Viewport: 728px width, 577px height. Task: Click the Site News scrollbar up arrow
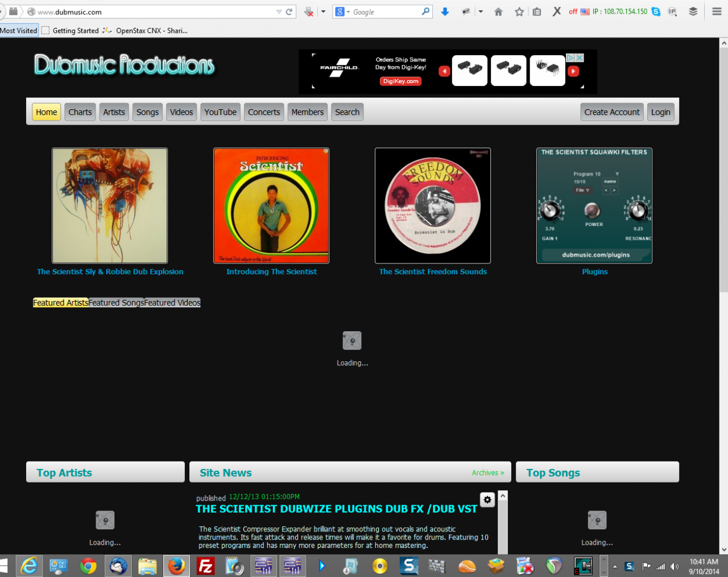click(x=503, y=496)
